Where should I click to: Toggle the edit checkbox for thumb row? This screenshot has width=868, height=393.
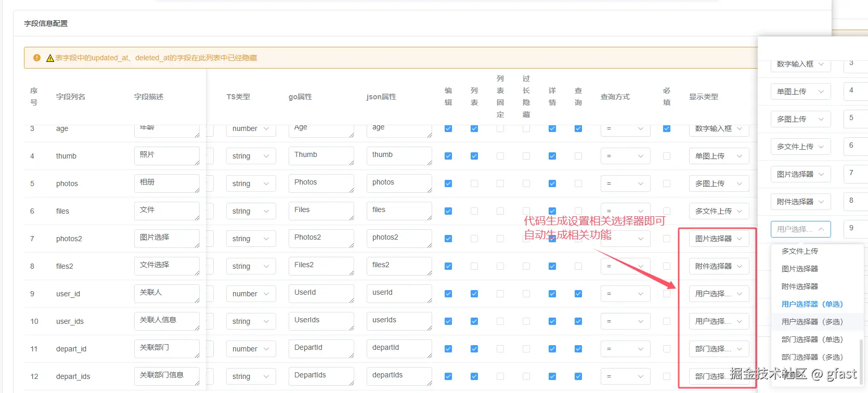[448, 156]
